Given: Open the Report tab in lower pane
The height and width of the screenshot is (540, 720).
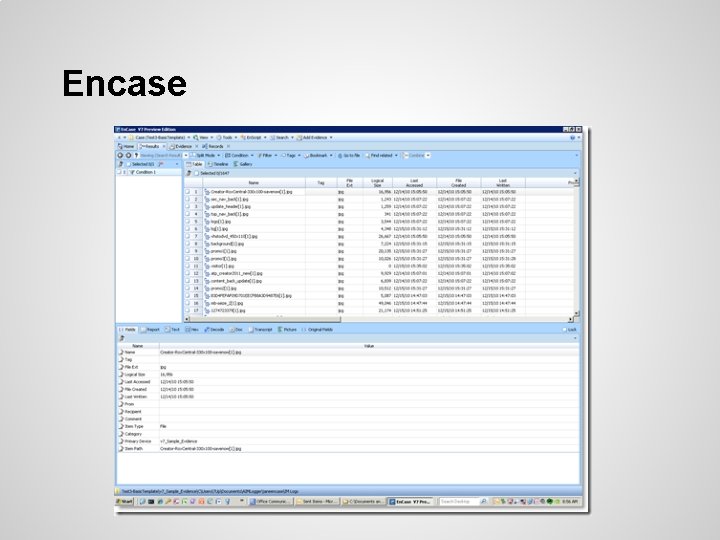Looking at the screenshot, I should coord(150,330).
